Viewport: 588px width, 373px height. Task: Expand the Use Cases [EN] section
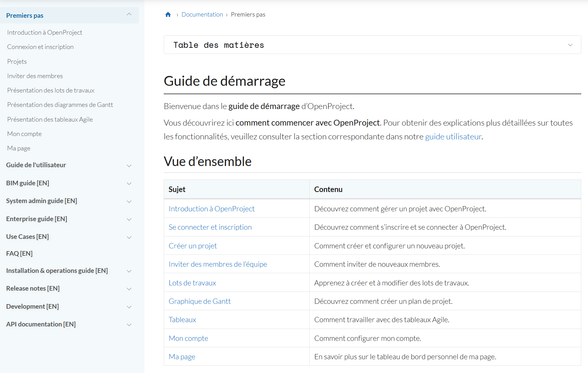click(129, 237)
